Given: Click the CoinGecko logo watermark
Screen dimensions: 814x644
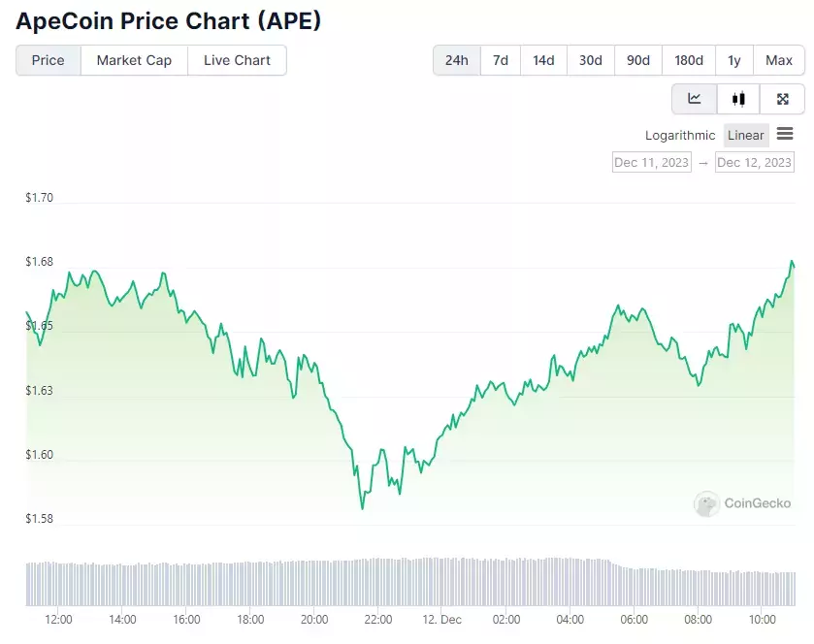Looking at the screenshot, I should pos(742,502).
